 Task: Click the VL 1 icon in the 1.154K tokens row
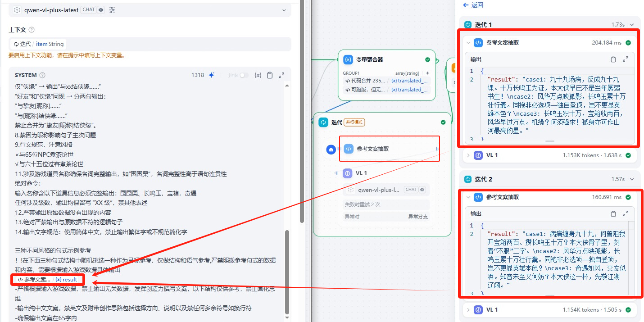(x=478, y=310)
